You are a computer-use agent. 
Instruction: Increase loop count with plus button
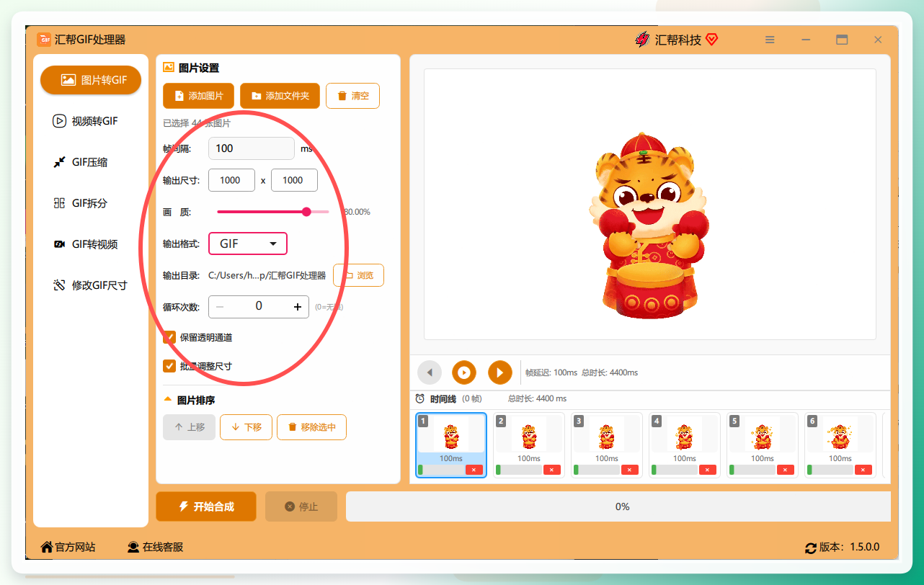tap(297, 307)
